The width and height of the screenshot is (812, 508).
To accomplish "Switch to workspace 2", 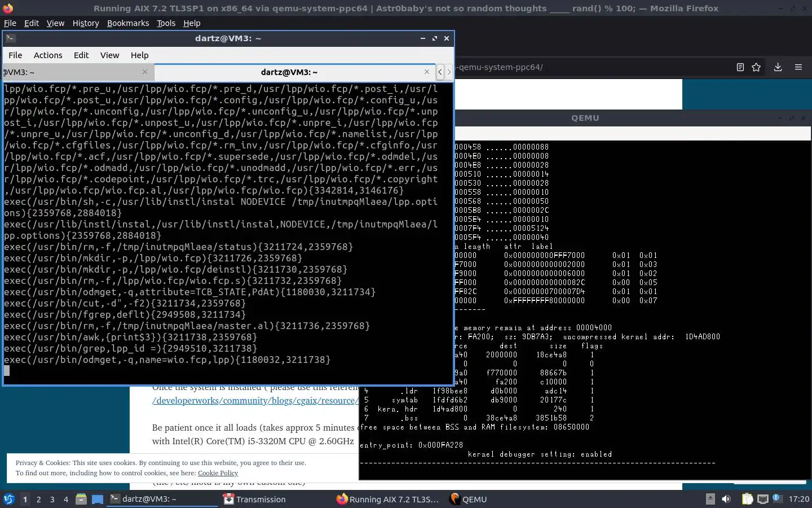I will (38, 499).
